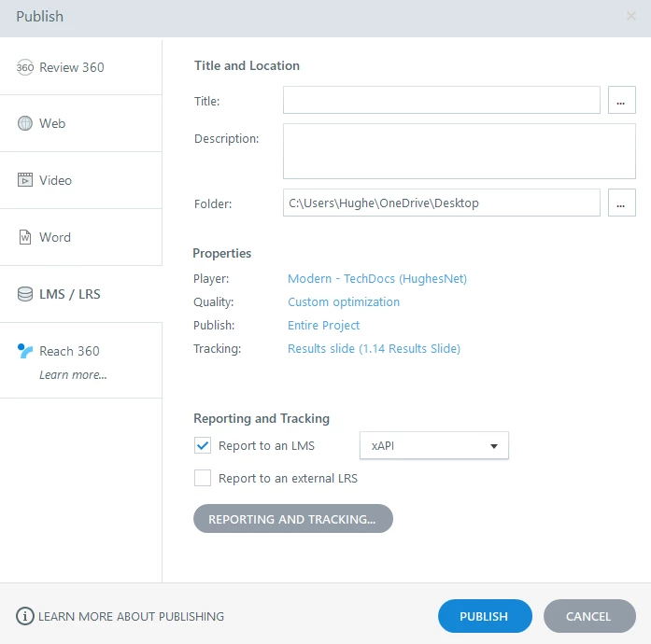The height and width of the screenshot is (644, 651).
Task: Click the LMS / LRS database icon
Action: 25,294
